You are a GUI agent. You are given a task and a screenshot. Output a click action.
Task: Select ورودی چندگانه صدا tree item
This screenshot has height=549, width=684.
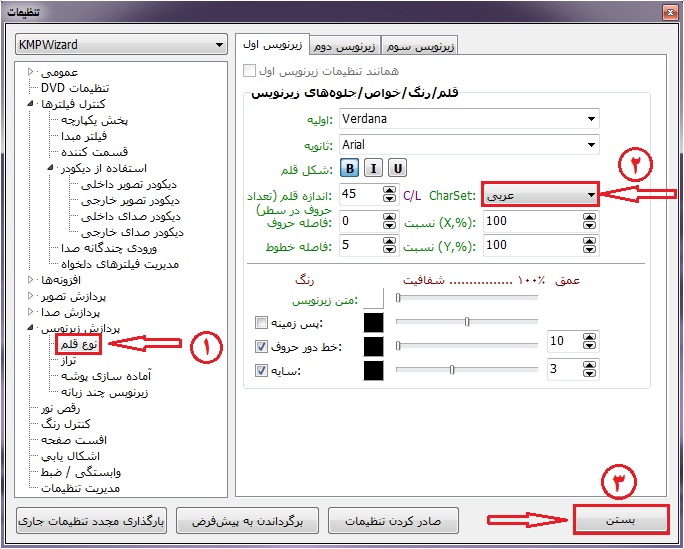pos(109,248)
